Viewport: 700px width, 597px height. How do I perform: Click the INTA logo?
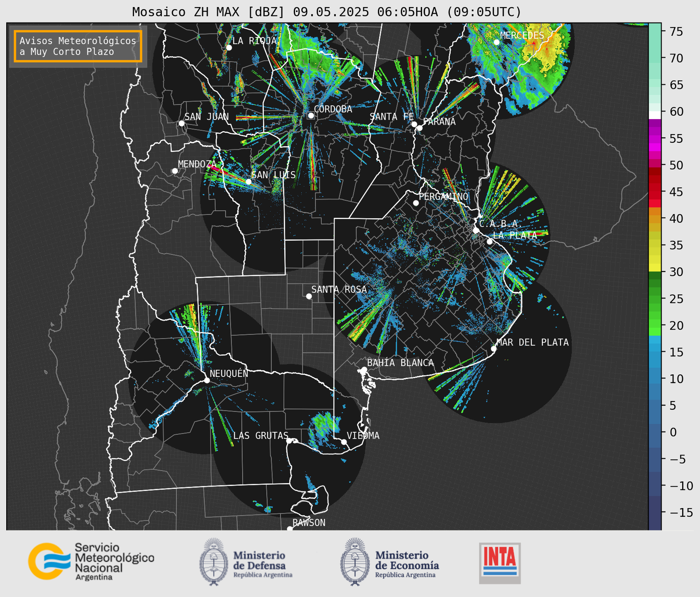pyautogui.click(x=500, y=563)
